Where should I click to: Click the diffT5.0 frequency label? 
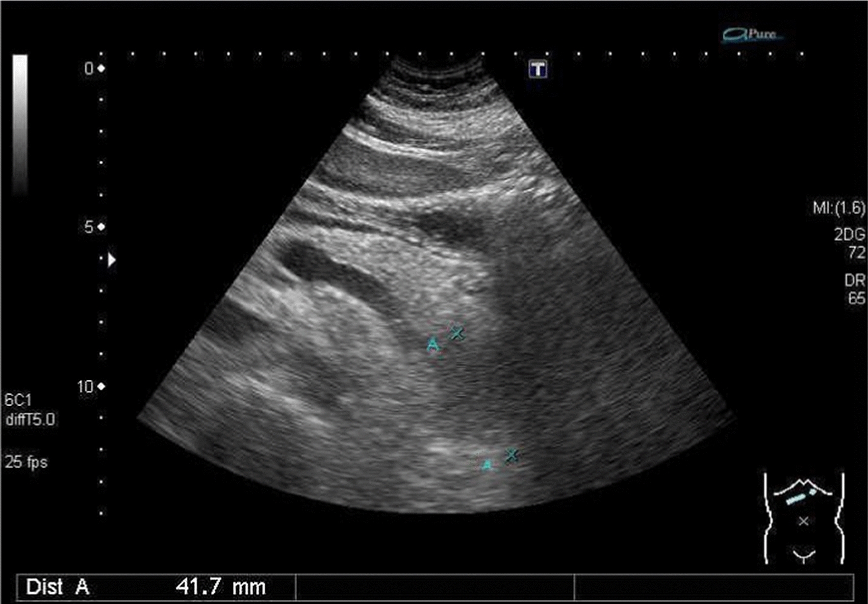point(30,420)
